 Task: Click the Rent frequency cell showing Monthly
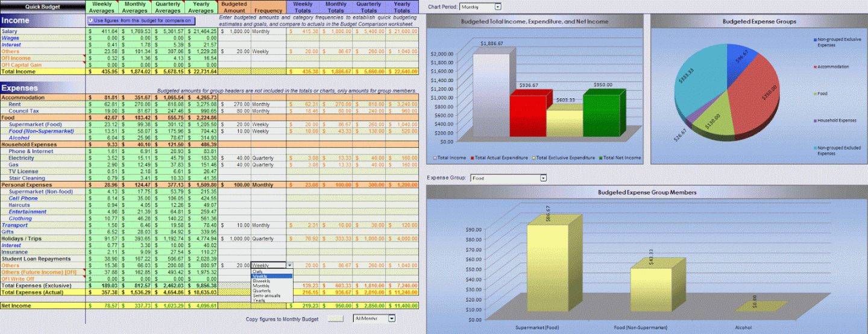tap(268, 104)
